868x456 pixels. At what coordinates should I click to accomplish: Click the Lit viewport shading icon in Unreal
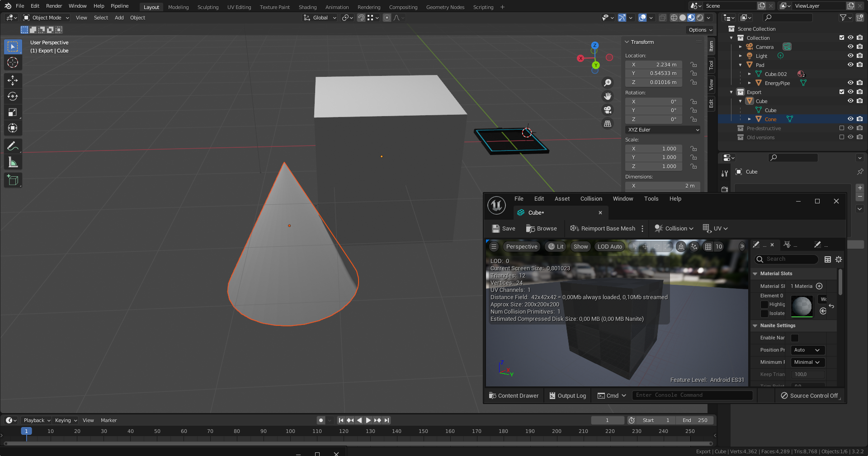[555, 246]
